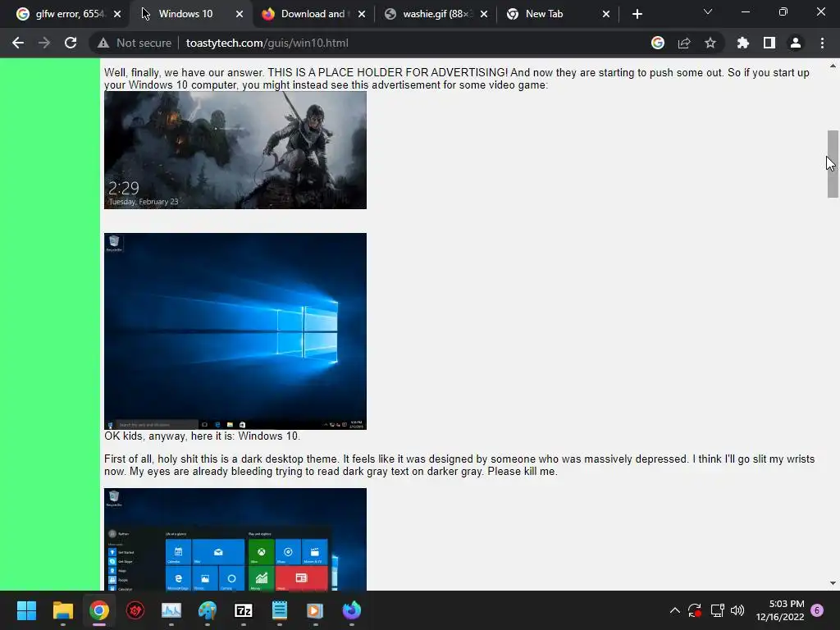Open the Chrome profile menu
This screenshot has width=840, height=630.
coord(796,43)
